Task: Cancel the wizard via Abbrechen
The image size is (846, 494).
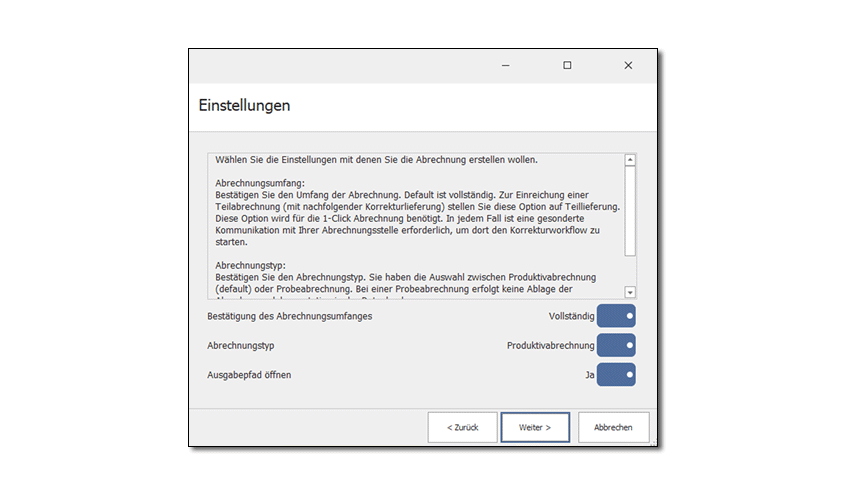Action: [x=613, y=427]
